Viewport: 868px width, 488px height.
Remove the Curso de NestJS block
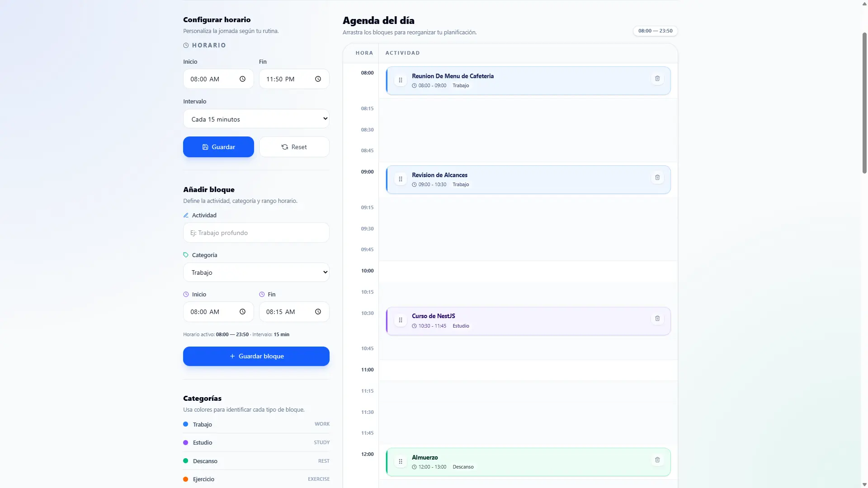tap(657, 319)
